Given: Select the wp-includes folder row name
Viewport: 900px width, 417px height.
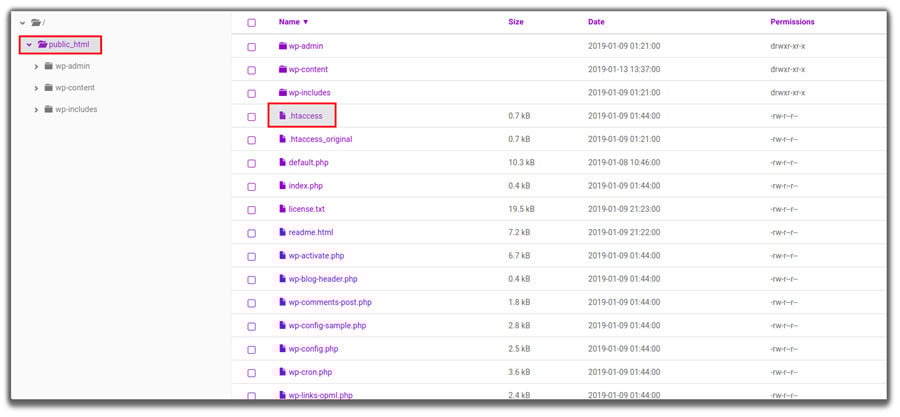Looking at the screenshot, I should click(309, 93).
